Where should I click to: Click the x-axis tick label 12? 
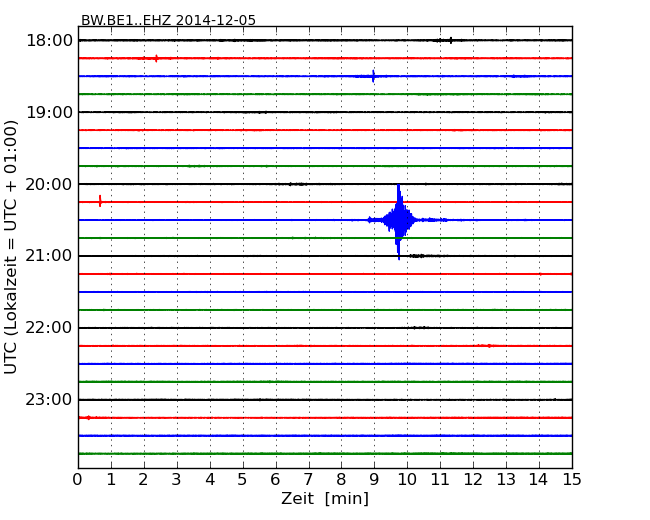pos(473,480)
